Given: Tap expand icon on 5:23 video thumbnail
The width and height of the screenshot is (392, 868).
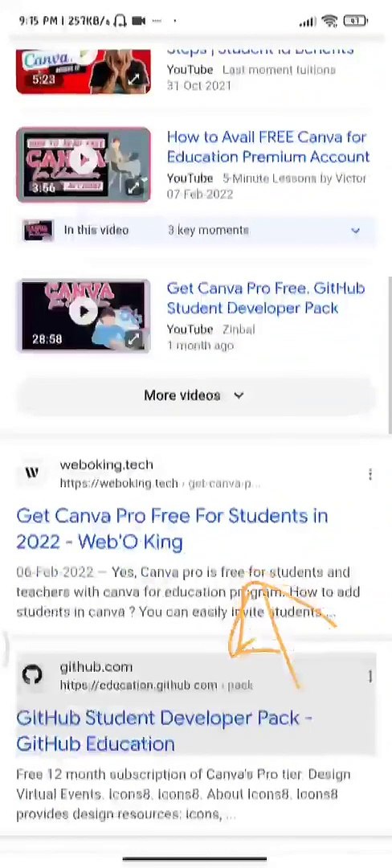Looking at the screenshot, I should click(x=133, y=79).
